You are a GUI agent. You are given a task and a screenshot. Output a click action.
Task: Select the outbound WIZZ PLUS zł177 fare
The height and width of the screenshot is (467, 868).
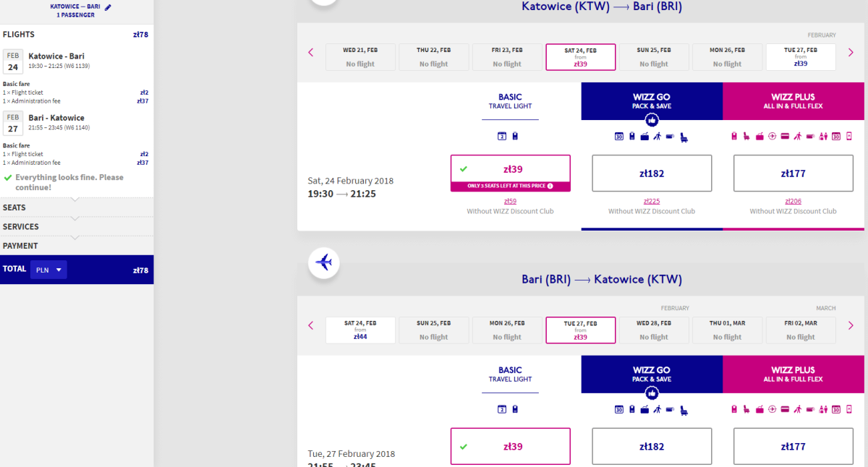793,173
